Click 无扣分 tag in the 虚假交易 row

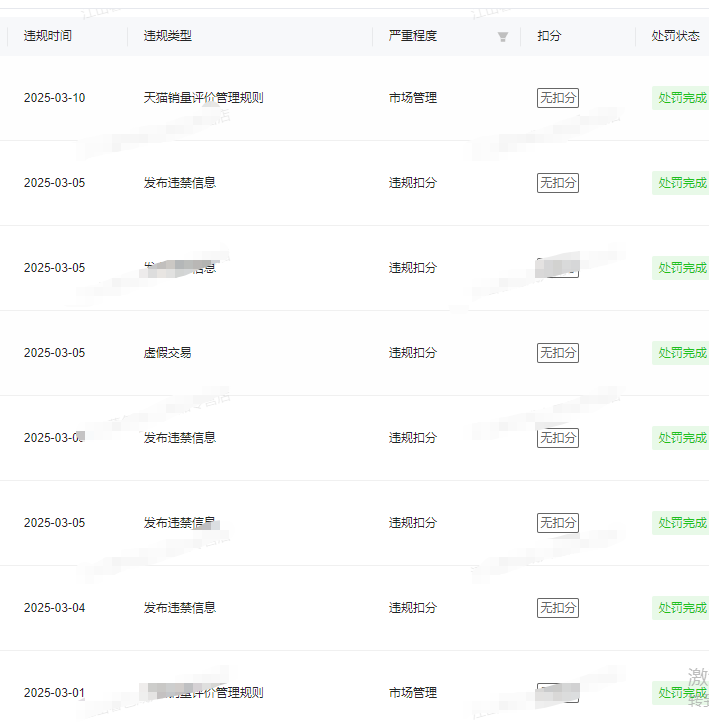(x=558, y=353)
